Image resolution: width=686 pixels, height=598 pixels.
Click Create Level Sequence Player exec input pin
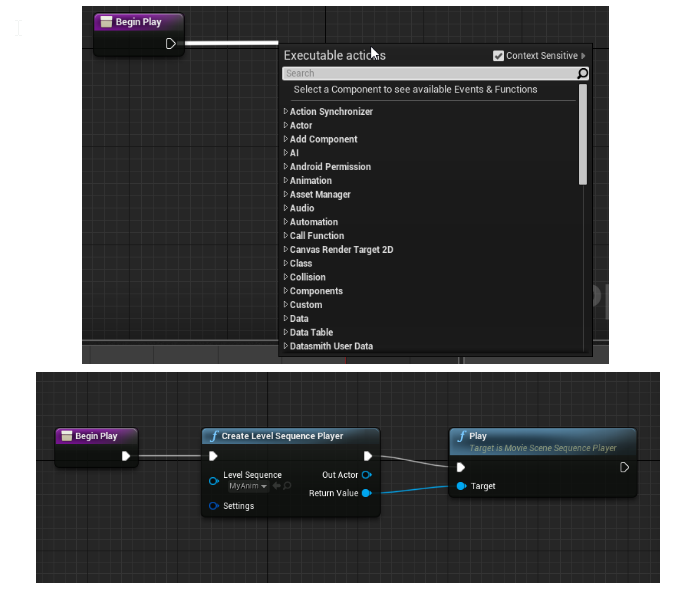213,457
